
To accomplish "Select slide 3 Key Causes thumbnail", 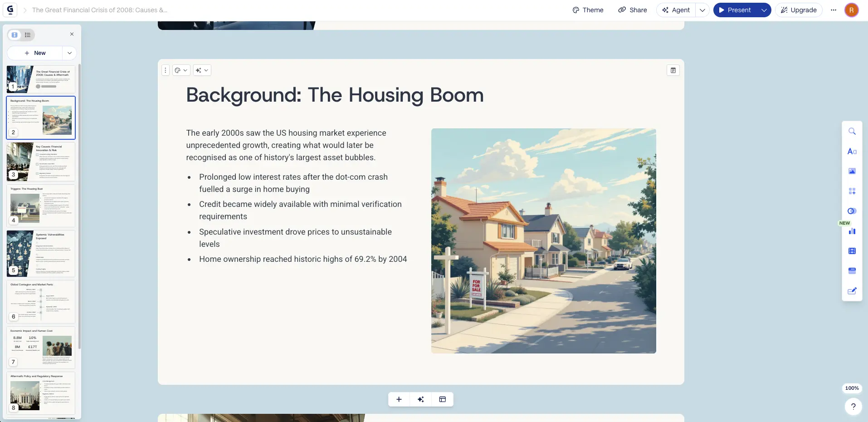I will click(41, 162).
